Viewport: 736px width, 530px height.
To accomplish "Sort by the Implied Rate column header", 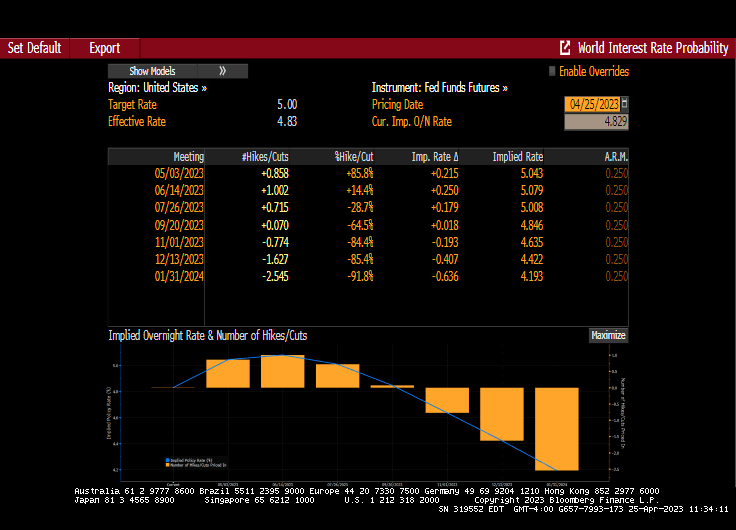I will click(x=517, y=157).
